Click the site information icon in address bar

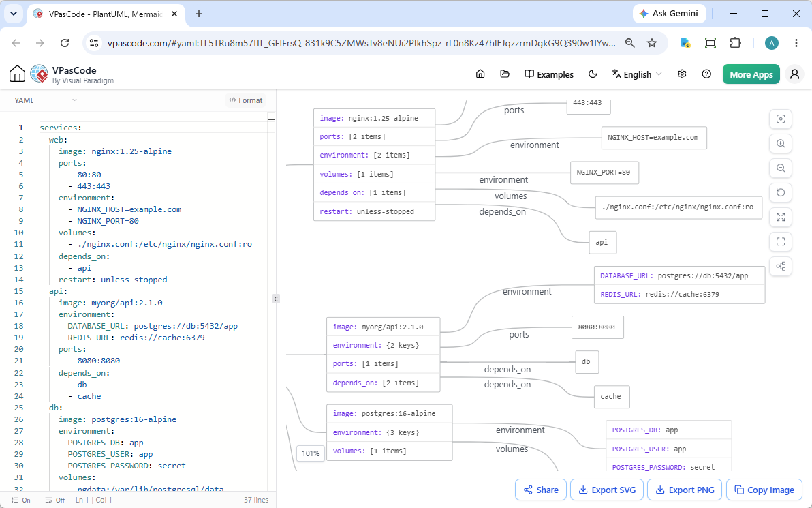(x=94, y=43)
